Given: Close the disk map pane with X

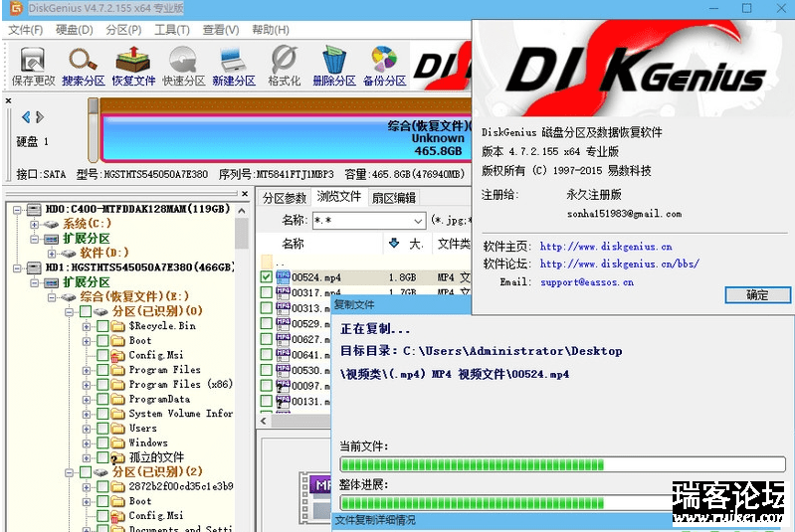Looking at the screenshot, I should point(8,100).
